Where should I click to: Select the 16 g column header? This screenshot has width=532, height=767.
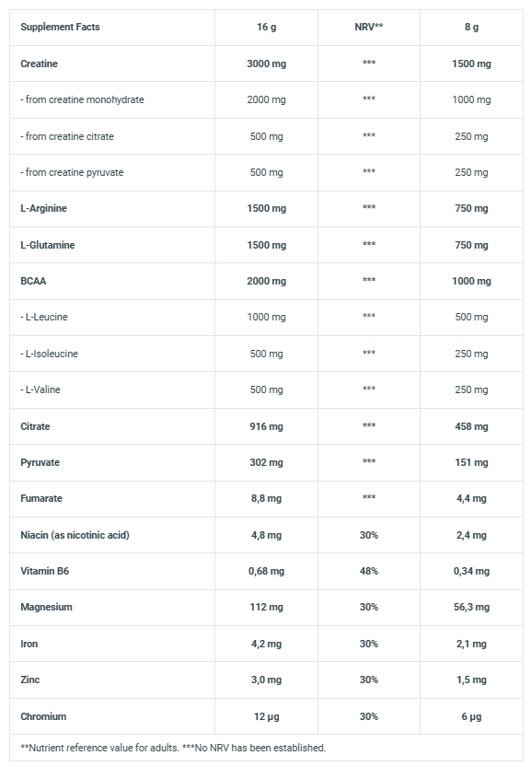[x=267, y=27]
